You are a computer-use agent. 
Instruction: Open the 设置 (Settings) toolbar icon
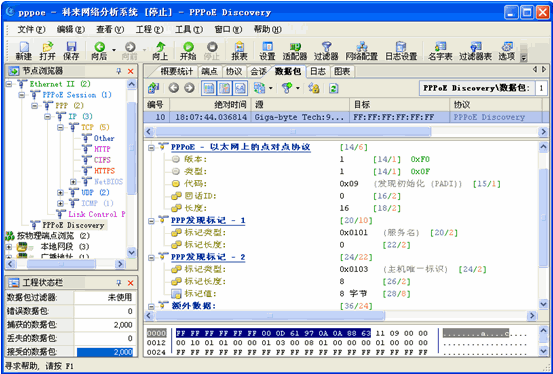[267, 51]
